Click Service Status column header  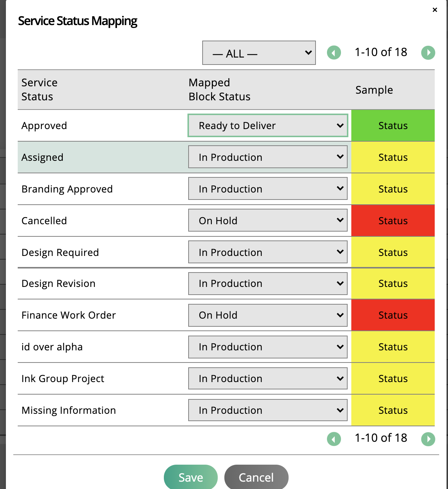[39, 90]
